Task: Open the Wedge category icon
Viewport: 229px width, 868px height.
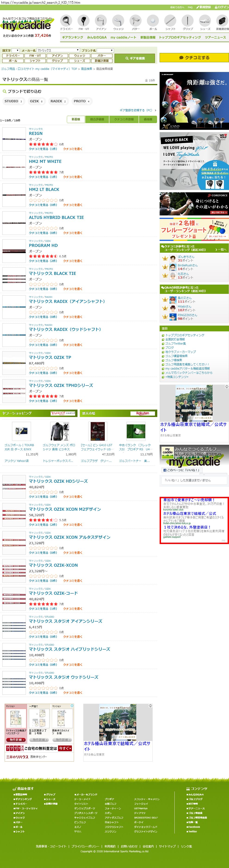Action: (118, 23)
